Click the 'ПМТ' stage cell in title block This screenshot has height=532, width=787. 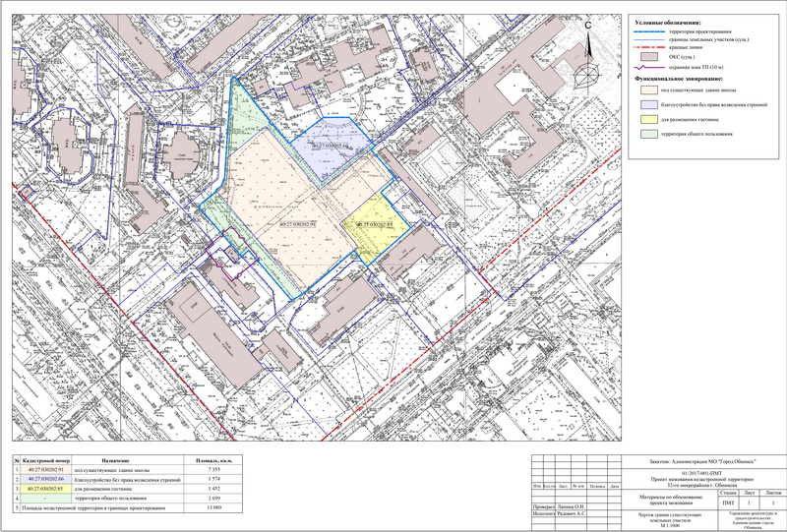point(728,503)
